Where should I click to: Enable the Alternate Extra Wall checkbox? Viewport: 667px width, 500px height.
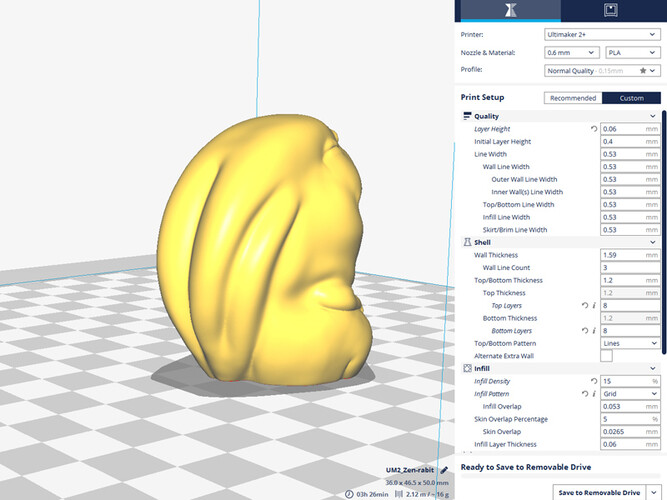[606, 356]
